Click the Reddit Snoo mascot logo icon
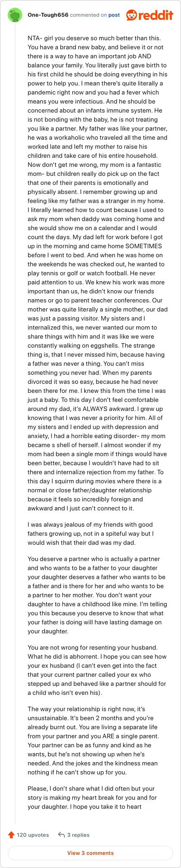This screenshot has width=181, height=868. coord(132,15)
